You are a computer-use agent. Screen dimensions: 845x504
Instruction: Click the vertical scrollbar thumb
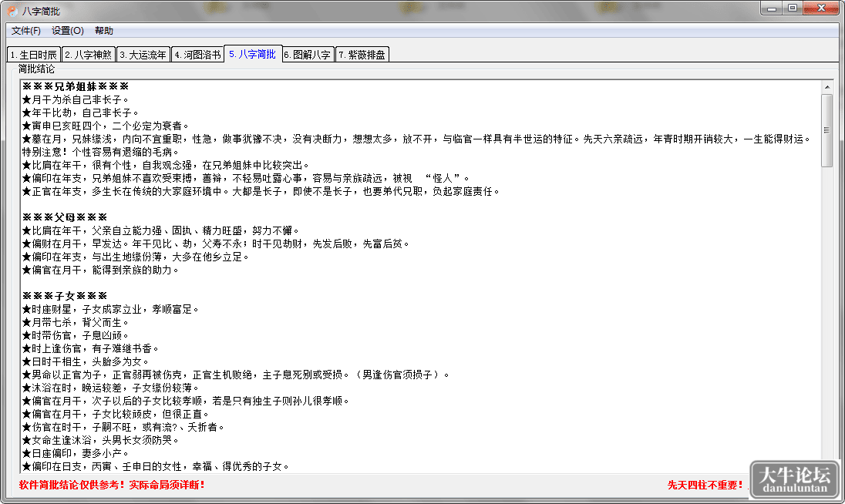[x=827, y=130]
